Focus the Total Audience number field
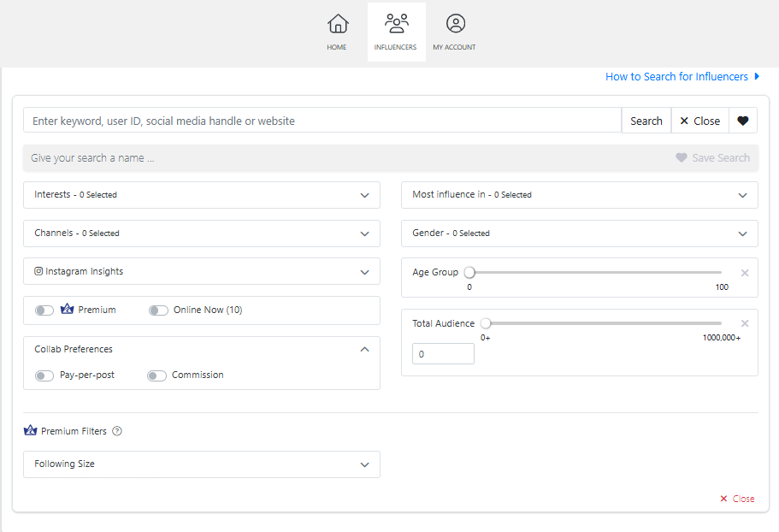779x532 pixels. (x=443, y=354)
